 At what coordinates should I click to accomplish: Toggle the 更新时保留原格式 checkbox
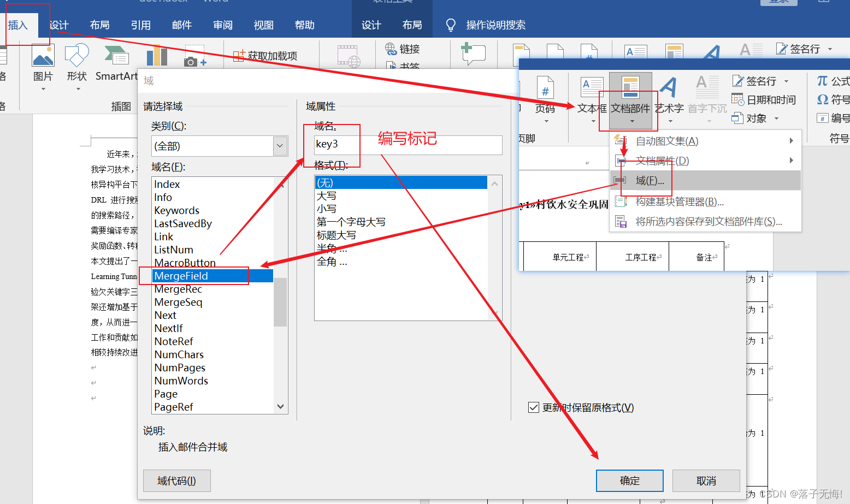pos(534,407)
